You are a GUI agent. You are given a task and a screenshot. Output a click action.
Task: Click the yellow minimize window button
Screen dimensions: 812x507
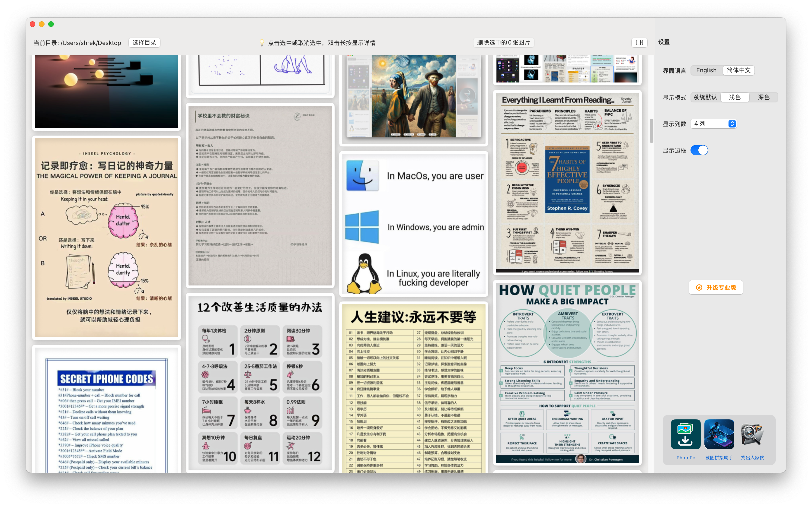(42, 24)
